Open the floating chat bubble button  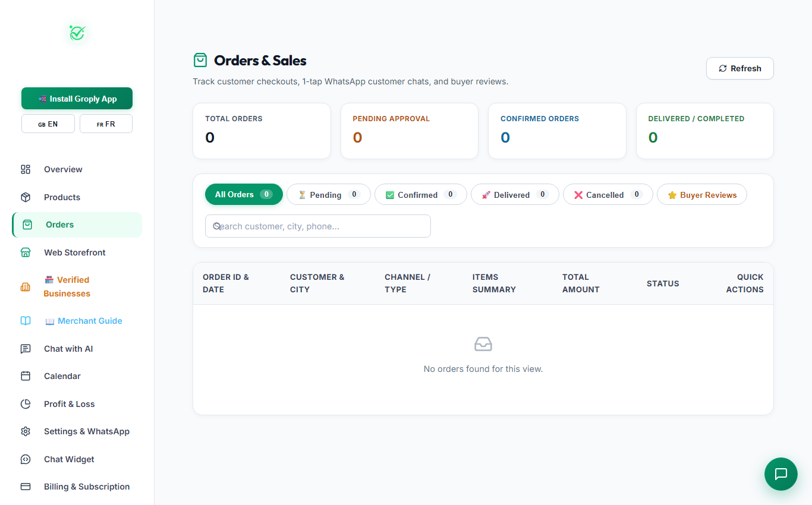(x=781, y=474)
